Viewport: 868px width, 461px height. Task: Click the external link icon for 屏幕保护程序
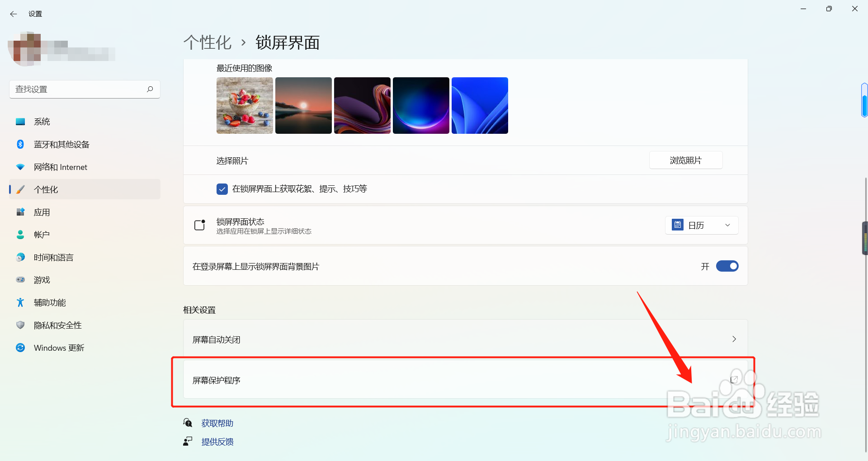coord(734,380)
